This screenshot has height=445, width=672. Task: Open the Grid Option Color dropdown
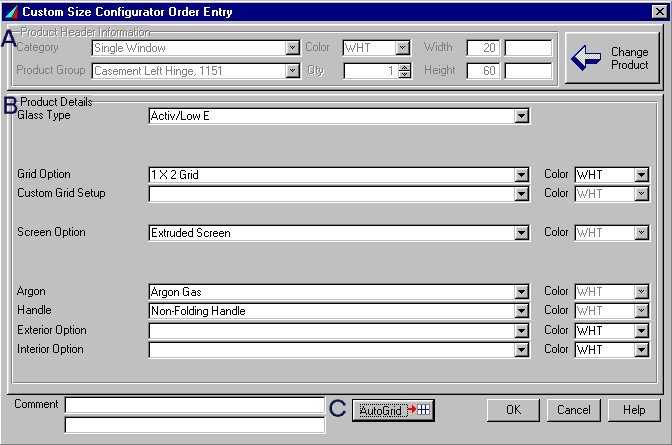tap(641, 175)
